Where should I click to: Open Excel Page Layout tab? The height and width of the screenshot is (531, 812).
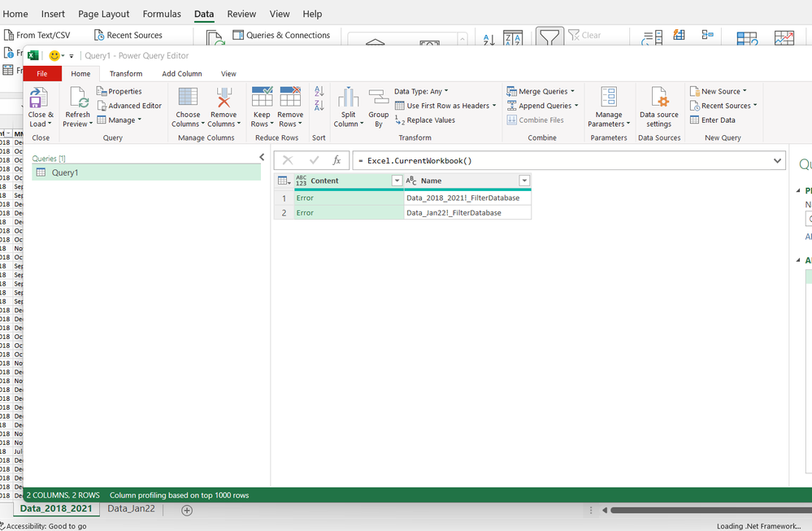(x=103, y=14)
